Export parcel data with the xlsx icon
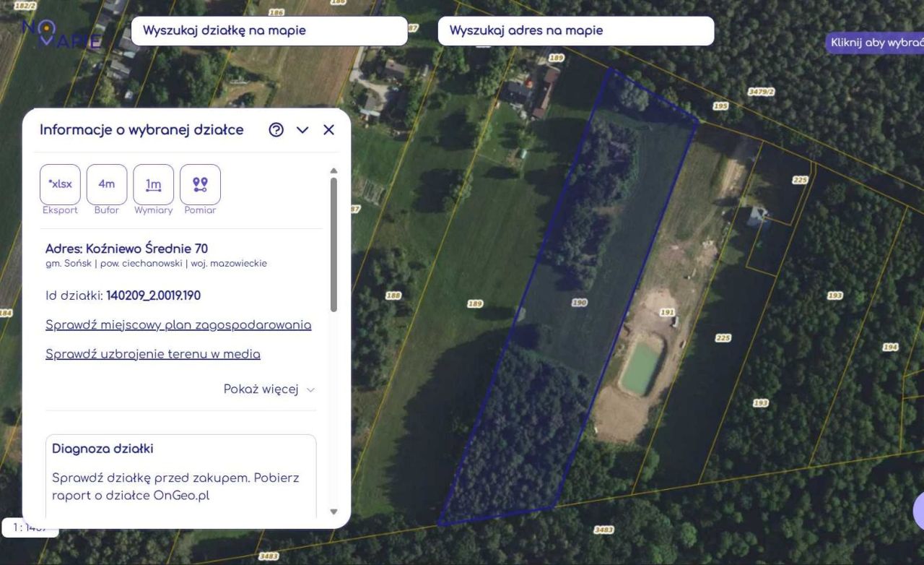Screen dimensions: 924x565 [x=60, y=184]
